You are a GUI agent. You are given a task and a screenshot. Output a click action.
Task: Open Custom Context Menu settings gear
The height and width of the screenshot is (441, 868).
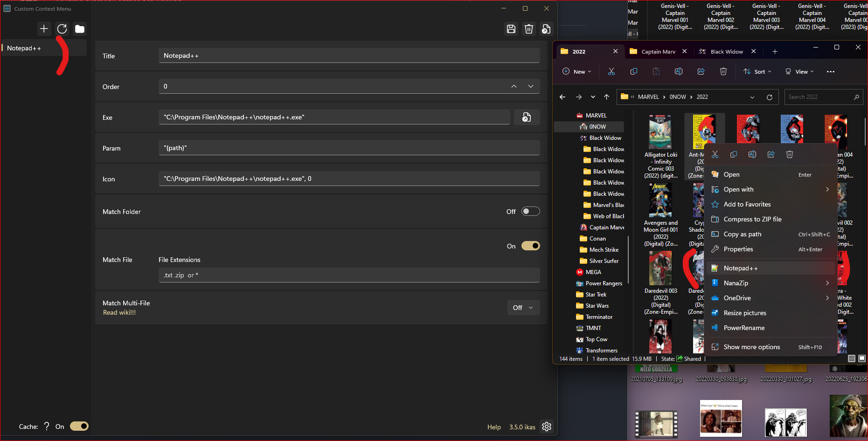[x=547, y=426]
